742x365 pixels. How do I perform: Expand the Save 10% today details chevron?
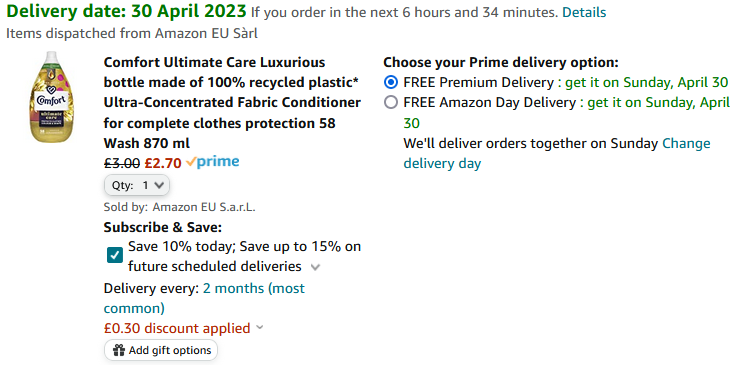point(315,267)
